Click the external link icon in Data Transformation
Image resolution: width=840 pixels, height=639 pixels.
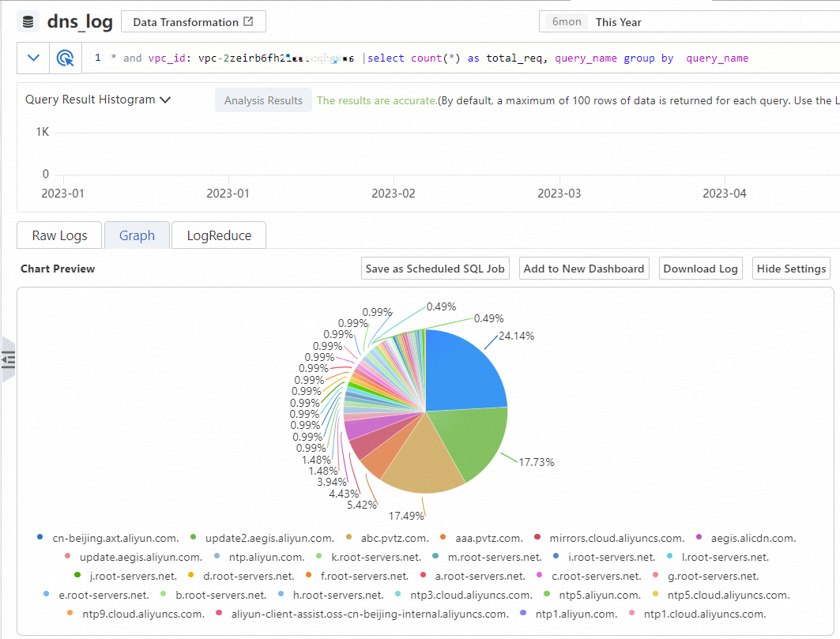point(248,21)
